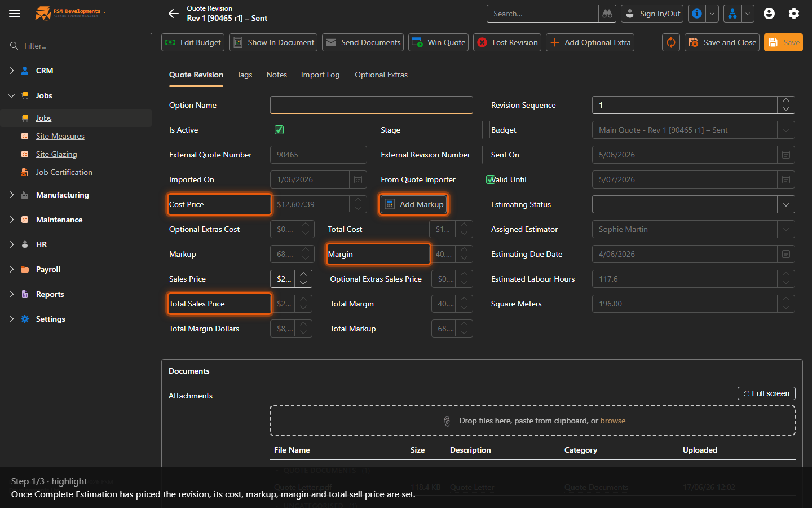This screenshot has width=812, height=508.
Task: Click the browse link for attachments
Action: [612, 421]
